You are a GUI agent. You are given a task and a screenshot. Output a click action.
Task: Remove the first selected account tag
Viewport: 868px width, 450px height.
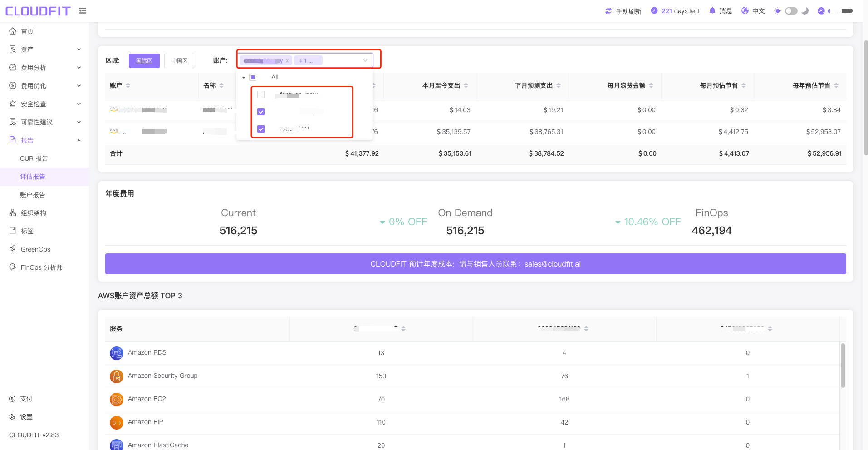(287, 61)
